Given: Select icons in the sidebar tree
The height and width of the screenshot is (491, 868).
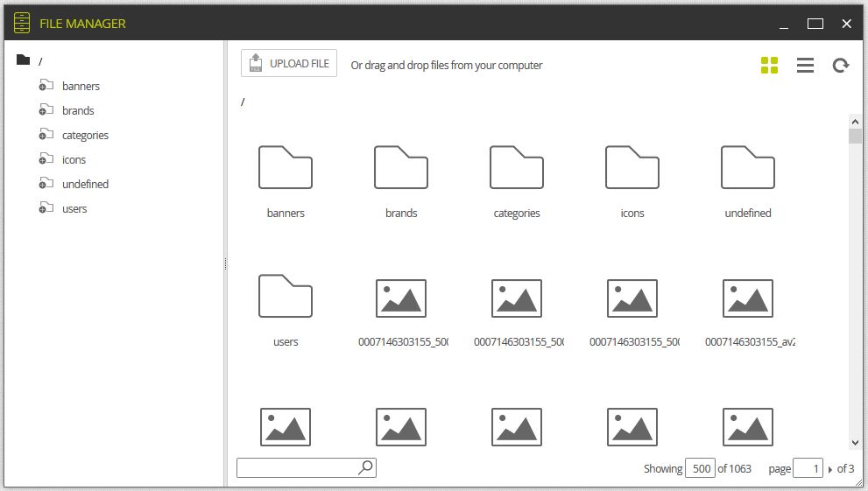Looking at the screenshot, I should [74, 160].
